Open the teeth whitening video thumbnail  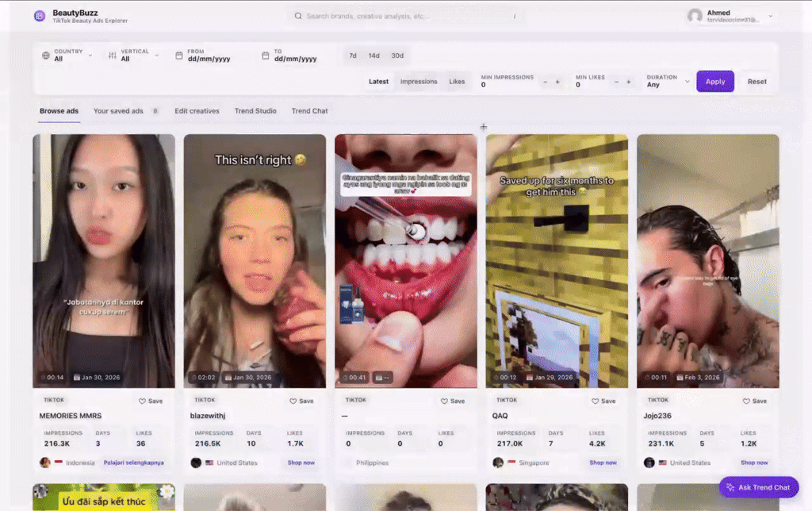(x=406, y=261)
